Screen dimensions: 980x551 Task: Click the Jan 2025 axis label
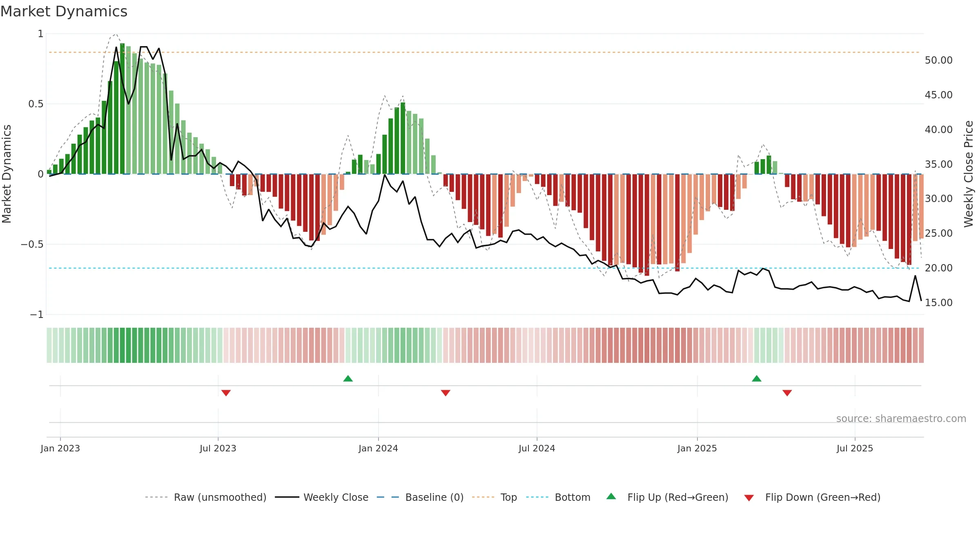coord(697,448)
